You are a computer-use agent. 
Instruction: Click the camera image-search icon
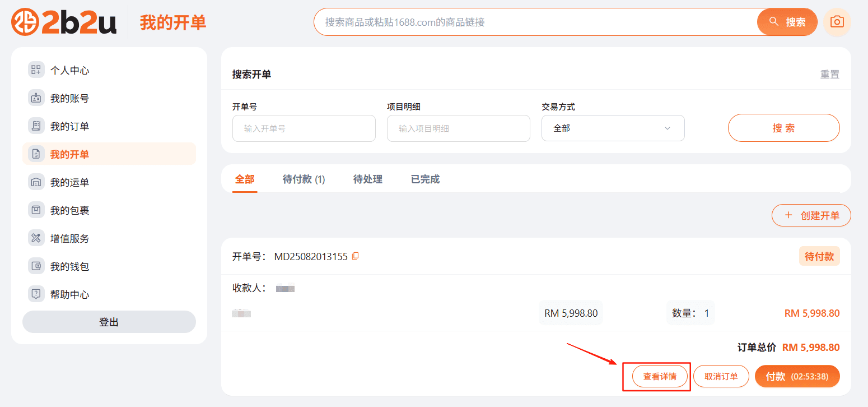point(837,21)
